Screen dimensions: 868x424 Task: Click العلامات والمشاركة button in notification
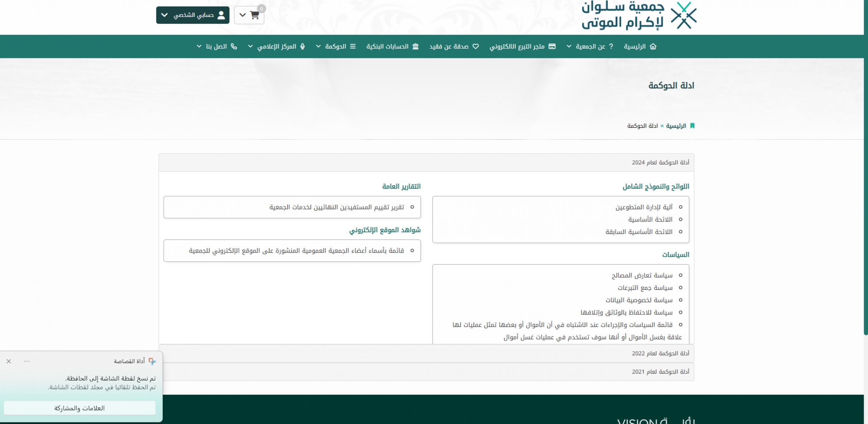point(80,408)
